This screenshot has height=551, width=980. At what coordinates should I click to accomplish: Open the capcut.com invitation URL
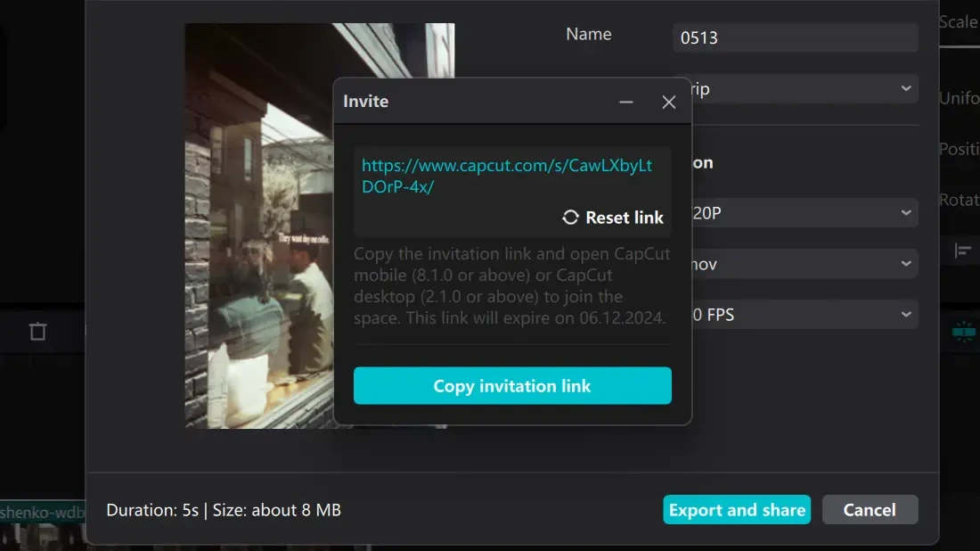(x=506, y=176)
